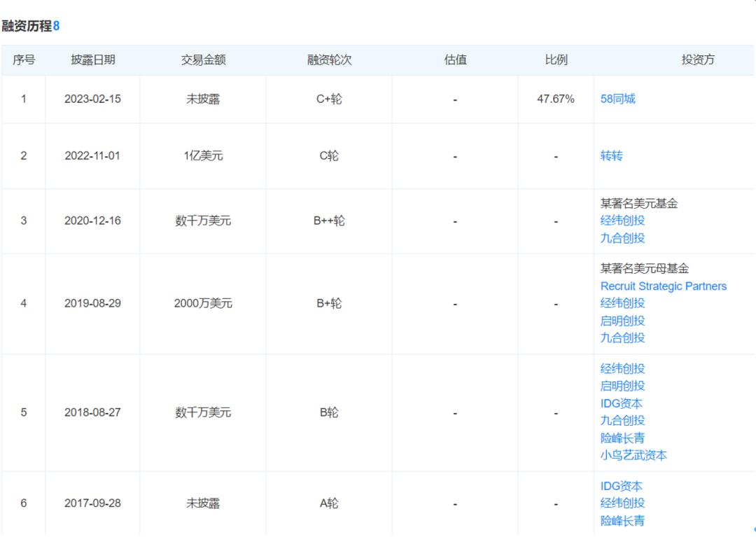Select the 估值 column header
Image resolution: width=756 pixels, height=537 pixels.
455,60
